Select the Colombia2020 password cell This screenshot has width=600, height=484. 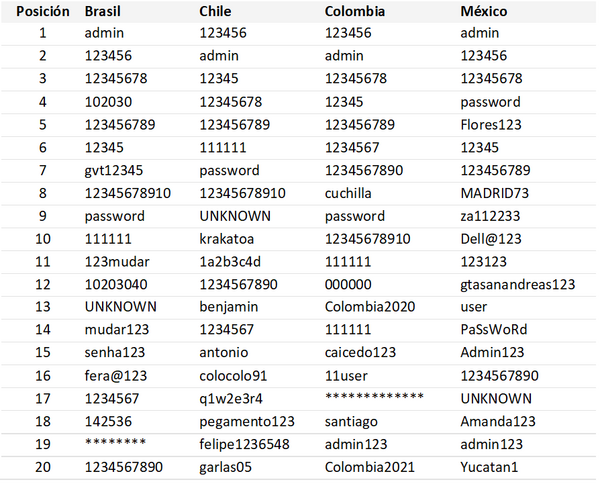point(363,307)
